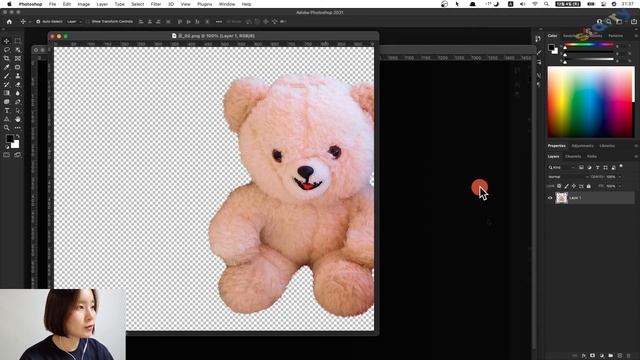Select the Gradient tool
This screenshot has height=360, width=640.
click(7, 93)
